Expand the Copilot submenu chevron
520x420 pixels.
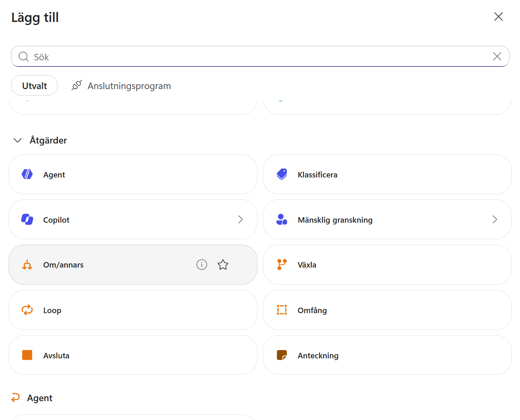(241, 219)
